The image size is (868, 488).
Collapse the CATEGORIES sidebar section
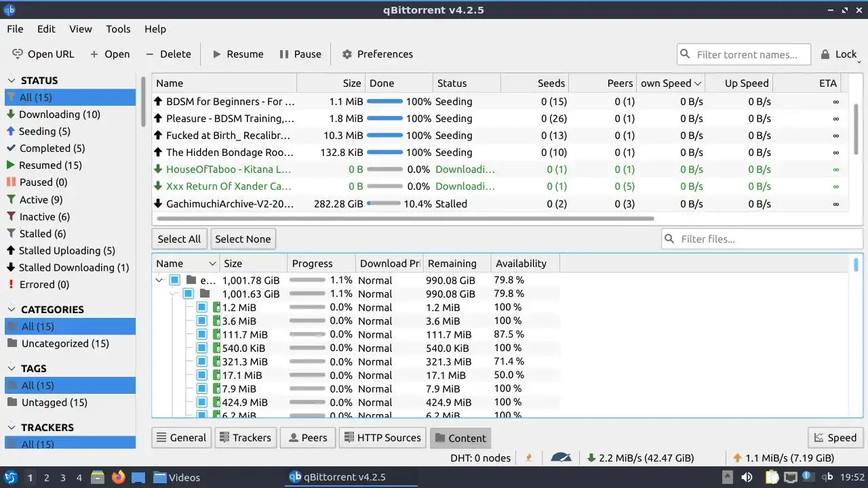pyautogui.click(x=12, y=310)
